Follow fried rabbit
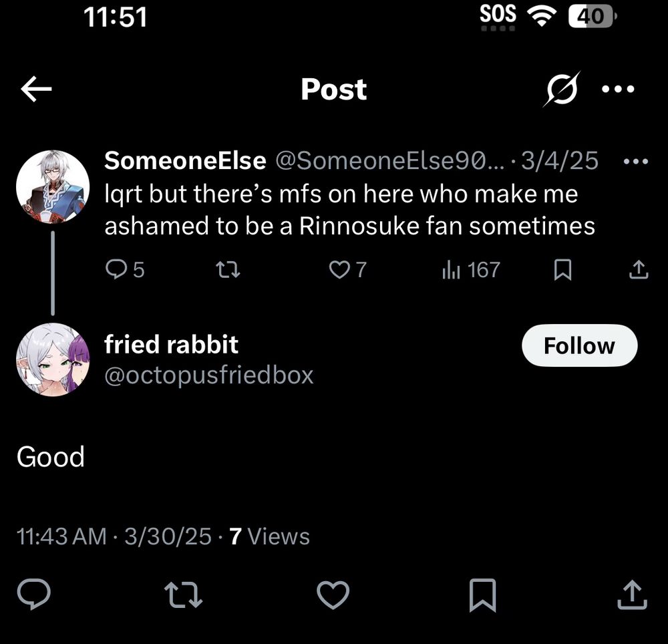Viewport: 668px width, 644px height. (579, 345)
